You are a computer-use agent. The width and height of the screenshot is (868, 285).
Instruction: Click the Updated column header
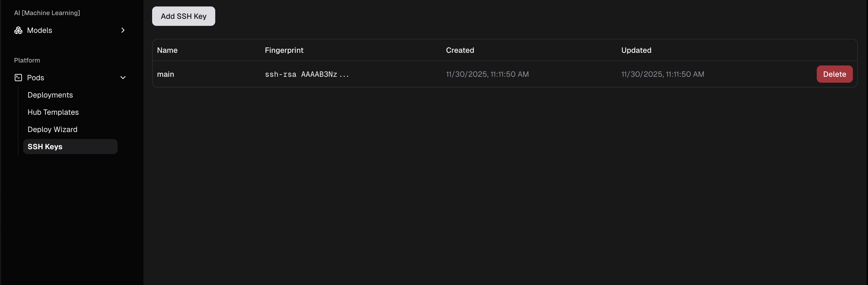(636, 50)
